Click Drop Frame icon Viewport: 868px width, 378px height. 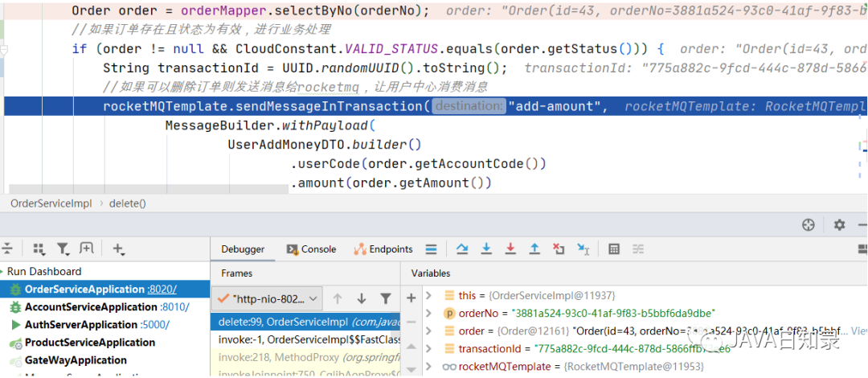559,249
